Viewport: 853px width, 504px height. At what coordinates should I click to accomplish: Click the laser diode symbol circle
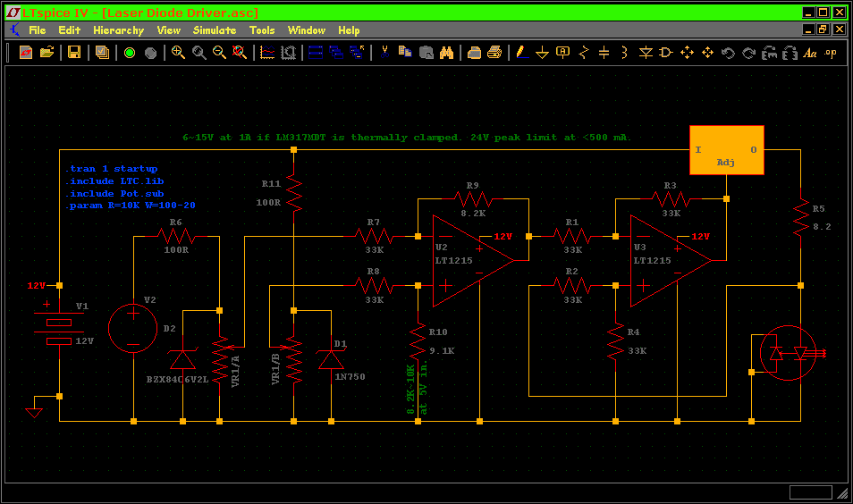(x=788, y=352)
